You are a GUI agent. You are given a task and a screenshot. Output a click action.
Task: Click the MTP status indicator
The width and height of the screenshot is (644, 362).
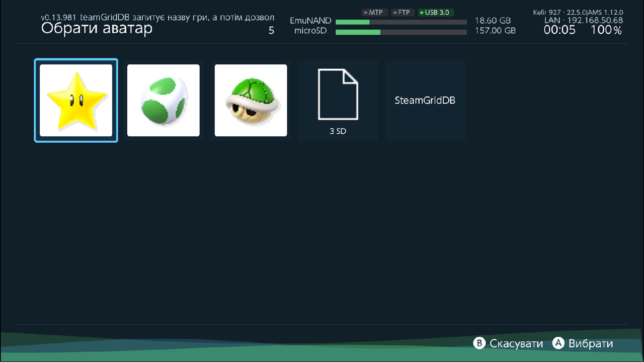point(373,13)
